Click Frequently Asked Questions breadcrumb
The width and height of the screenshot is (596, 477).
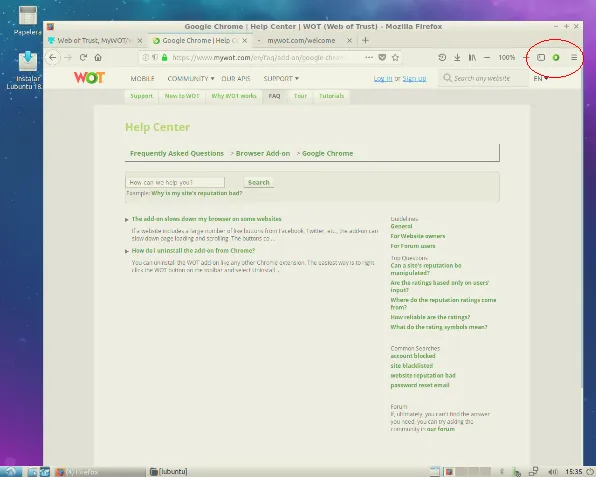pos(177,154)
